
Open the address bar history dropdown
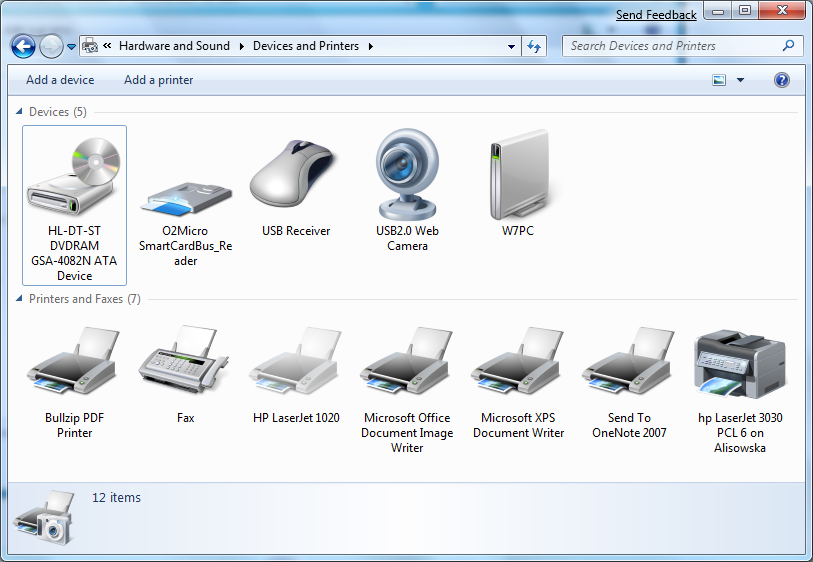point(511,47)
